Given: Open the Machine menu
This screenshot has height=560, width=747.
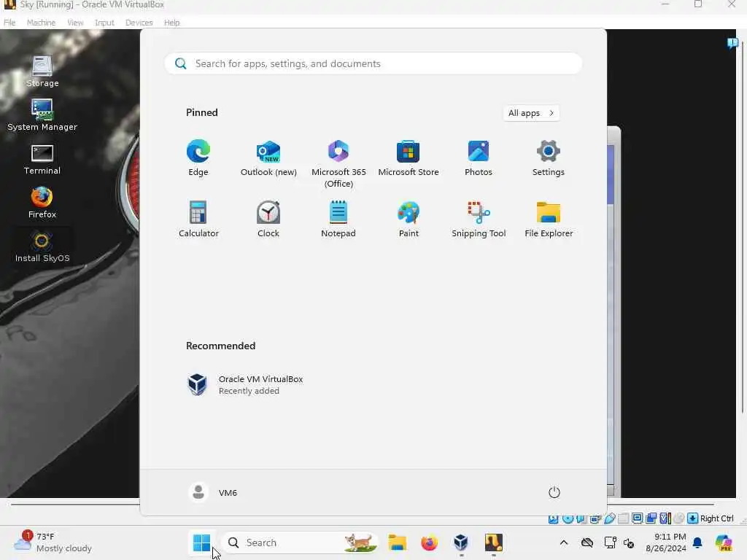Looking at the screenshot, I should pyautogui.click(x=41, y=23).
